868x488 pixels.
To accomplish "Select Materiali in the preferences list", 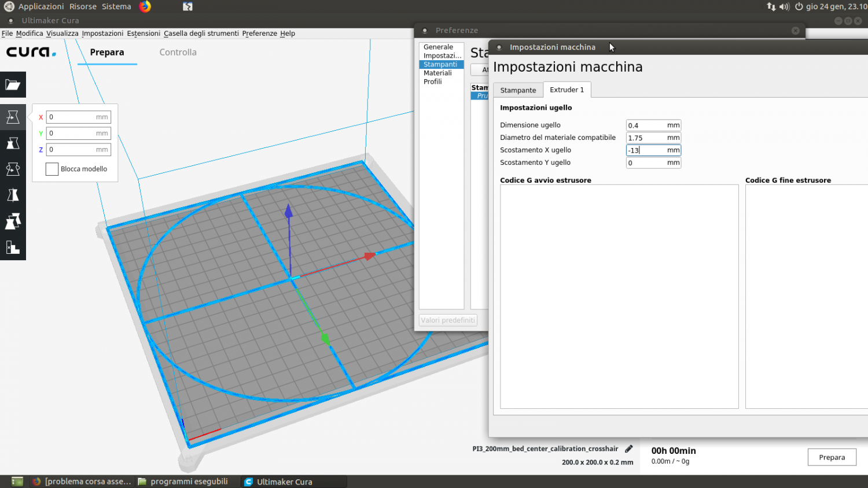I will pyautogui.click(x=437, y=73).
